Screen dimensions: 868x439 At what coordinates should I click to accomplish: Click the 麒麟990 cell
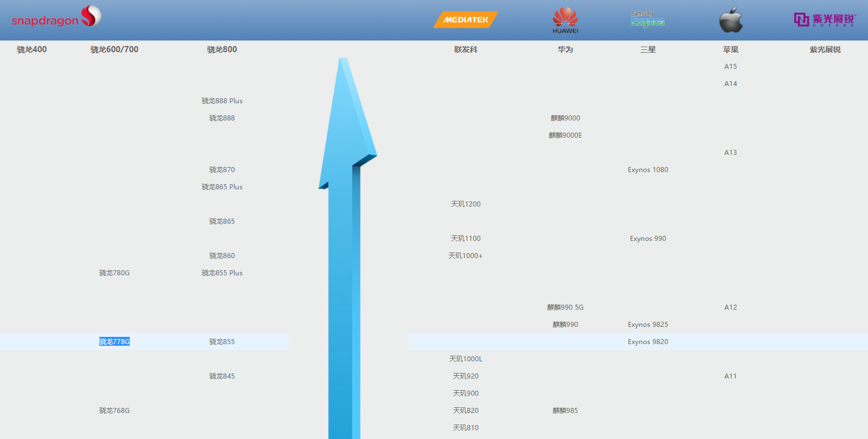[565, 325]
